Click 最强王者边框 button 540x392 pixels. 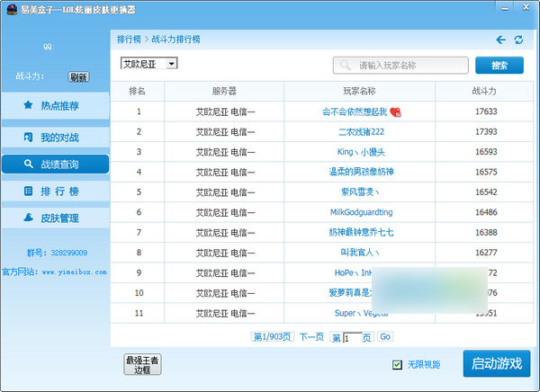click(x=142, y=364)
